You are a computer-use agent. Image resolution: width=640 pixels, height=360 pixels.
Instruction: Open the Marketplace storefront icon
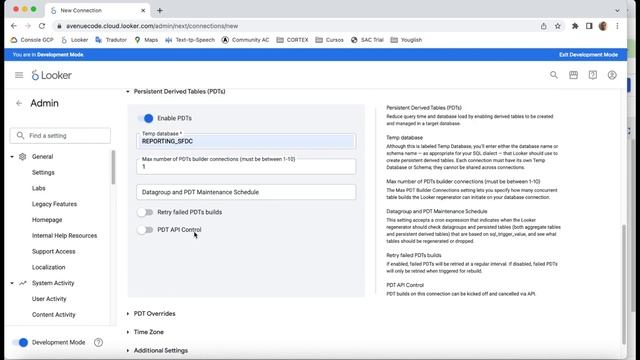tap(573, 75)
